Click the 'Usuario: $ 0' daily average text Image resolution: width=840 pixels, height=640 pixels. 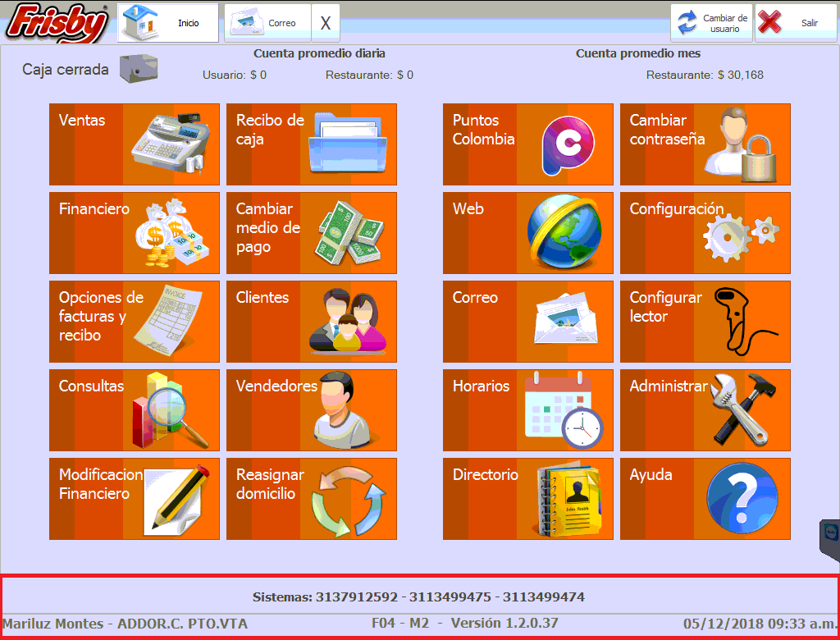pyautogui.click(x=235, y=75)
